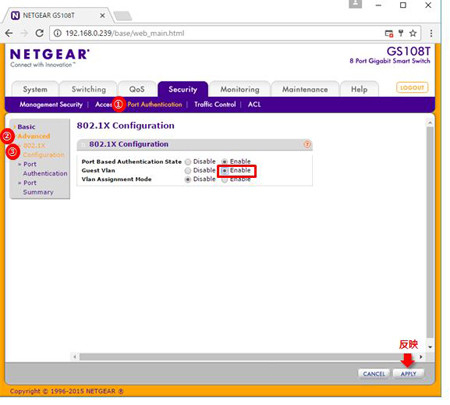Set Port Based Authentication State to Enable
The width and height of the screenshot is (450, 405).
pyautogui.click(x=225, y=162)
